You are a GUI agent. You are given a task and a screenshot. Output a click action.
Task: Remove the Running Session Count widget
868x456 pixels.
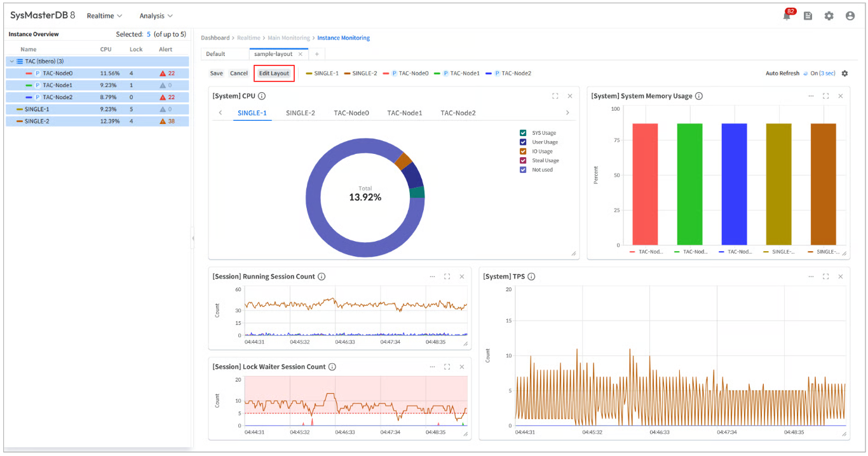[x=462, y=277]
